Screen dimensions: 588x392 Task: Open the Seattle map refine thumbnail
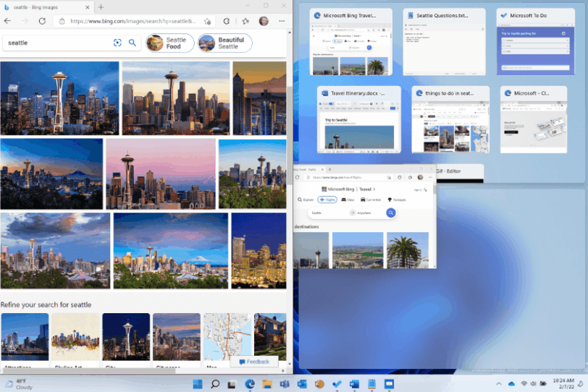(227, 337)
